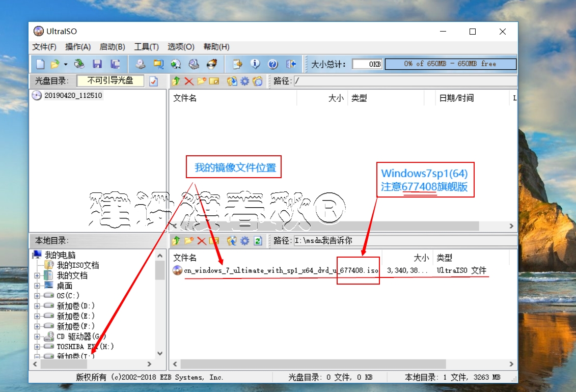Click the red X delete icon above file list
The image size is (576, 392).
[189, 81]
